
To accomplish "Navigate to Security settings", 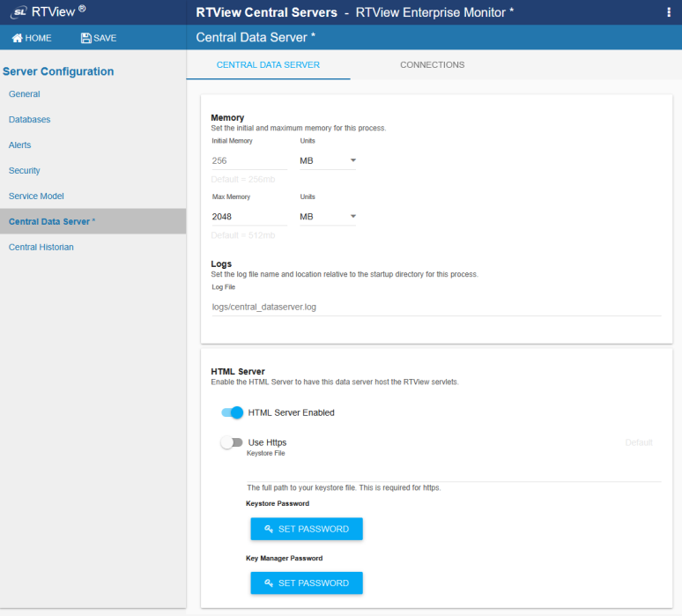I will tap(25, 171).
